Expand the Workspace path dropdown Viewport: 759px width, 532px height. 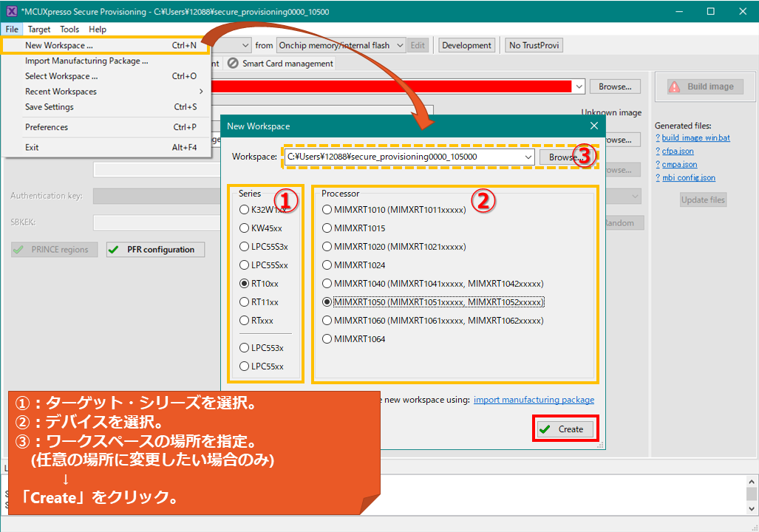(528, 157)
